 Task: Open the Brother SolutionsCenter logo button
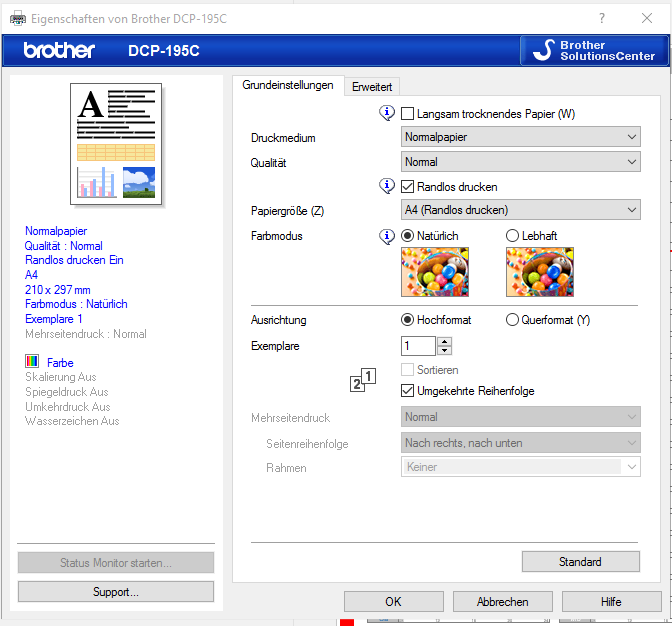594,51
